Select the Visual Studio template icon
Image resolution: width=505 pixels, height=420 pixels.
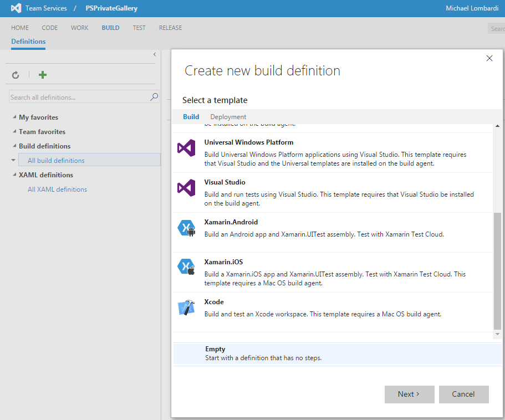(186, 188)
